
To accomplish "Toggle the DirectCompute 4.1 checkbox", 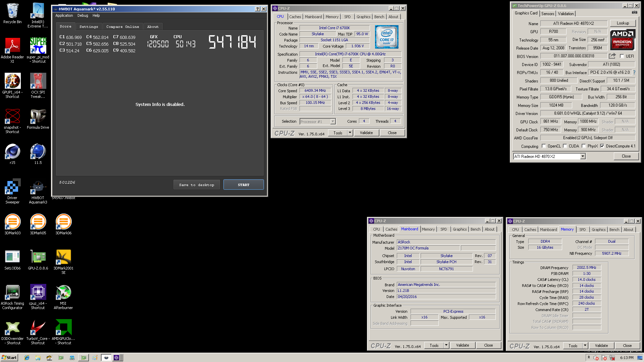I will pyautogui.click(x=602, y=146).
